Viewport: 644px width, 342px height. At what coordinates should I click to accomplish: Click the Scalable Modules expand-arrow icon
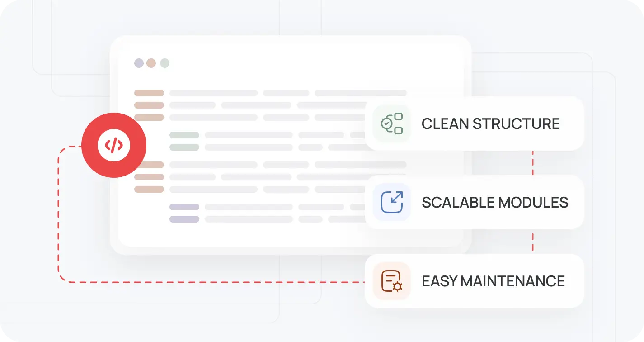tap(391, 202)
